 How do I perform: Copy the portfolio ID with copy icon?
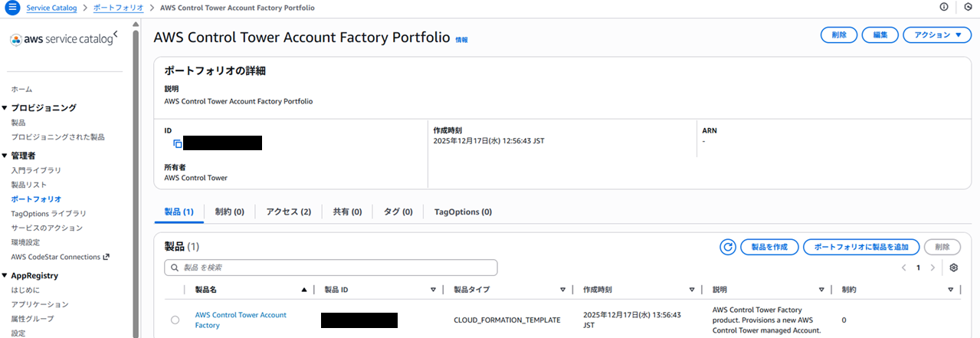pos(178,143)
